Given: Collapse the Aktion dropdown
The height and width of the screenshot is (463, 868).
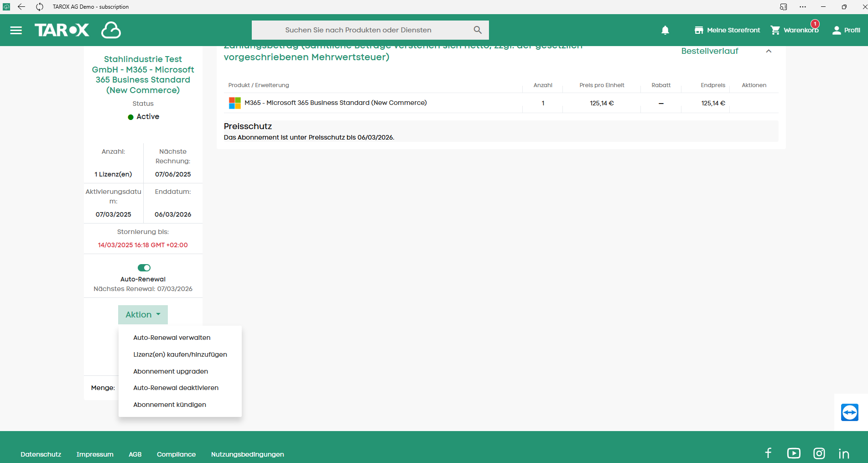Looking at the screenshot, I should click(x=143, y=315).
